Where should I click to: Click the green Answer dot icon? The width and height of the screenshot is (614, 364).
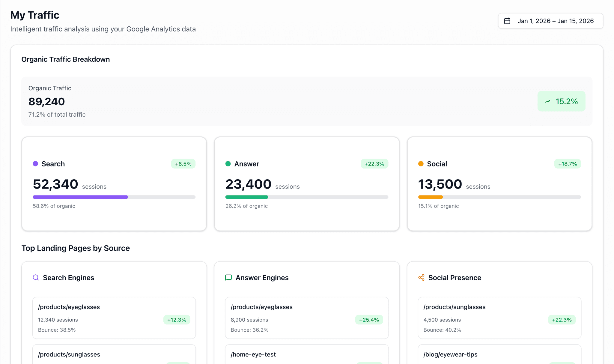point(228,164)
